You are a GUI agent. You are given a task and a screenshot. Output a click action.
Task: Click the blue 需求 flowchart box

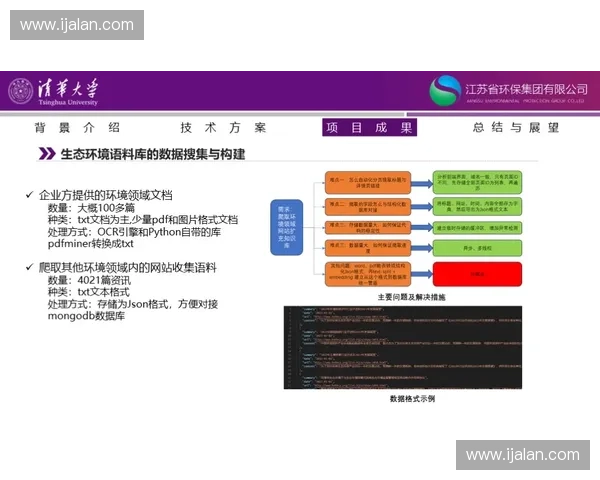pos(287,227)
